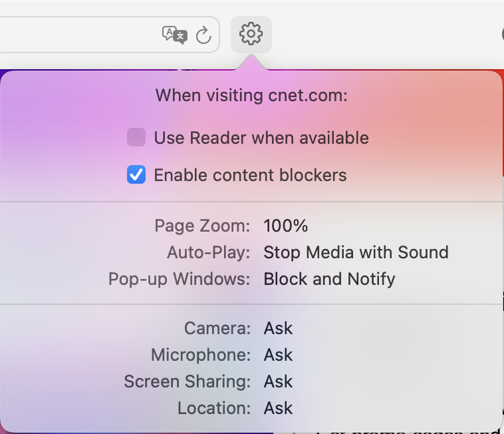This screenshot has width=504, height=434.
Task: Click 'Enable content blockers' label text
Action: pos(251,175)
